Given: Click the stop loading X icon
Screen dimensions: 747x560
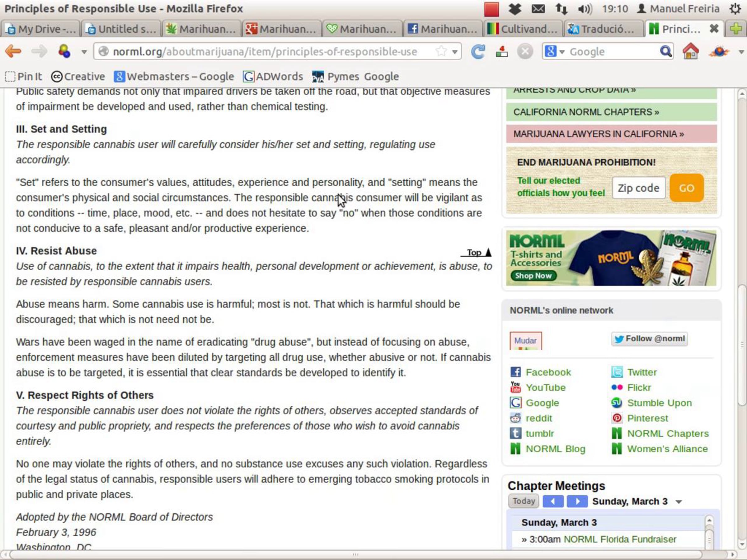Looking at the screenshot, I should [x=525, y=52].
